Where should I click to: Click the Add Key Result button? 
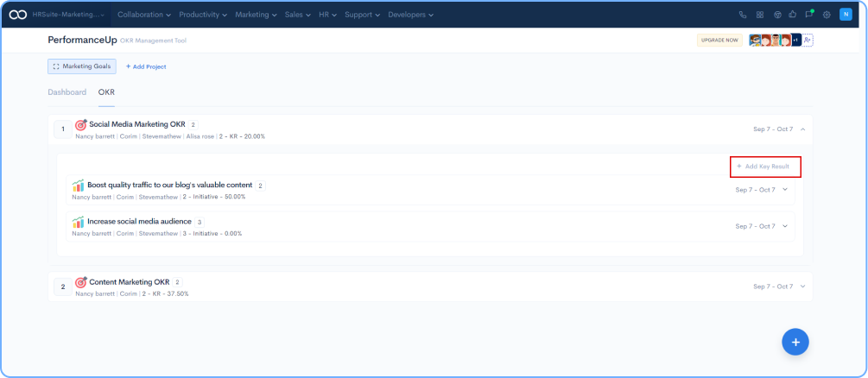click(x=765, y=167)
